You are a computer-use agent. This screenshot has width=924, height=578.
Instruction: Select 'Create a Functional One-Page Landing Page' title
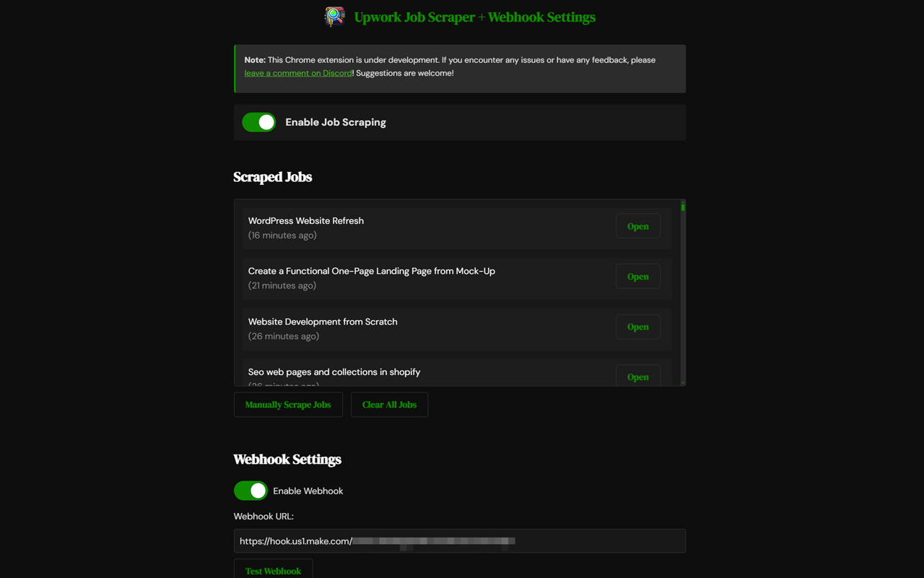tap(372, 271)
